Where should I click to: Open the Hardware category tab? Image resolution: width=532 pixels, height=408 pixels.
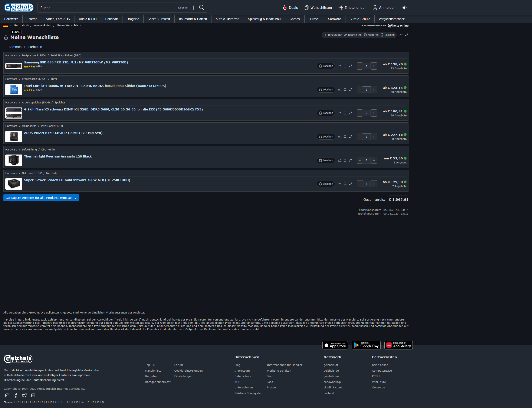click(x=11, y=19)
